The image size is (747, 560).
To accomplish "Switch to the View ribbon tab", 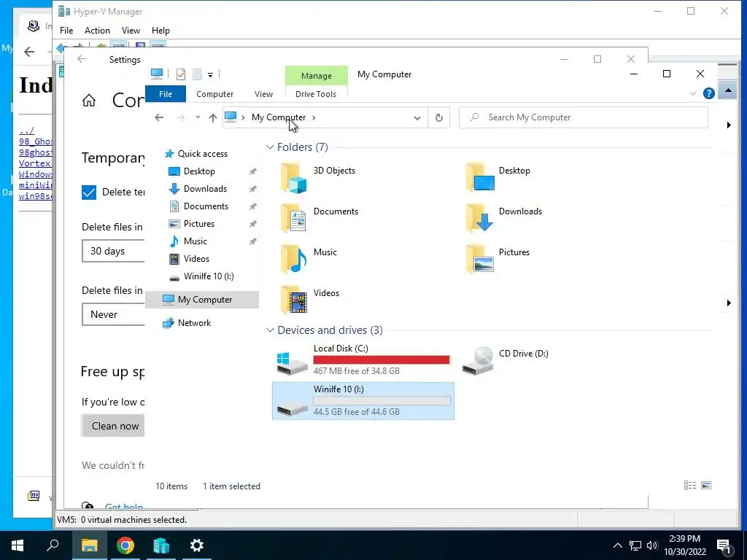I will coord(263,94).
